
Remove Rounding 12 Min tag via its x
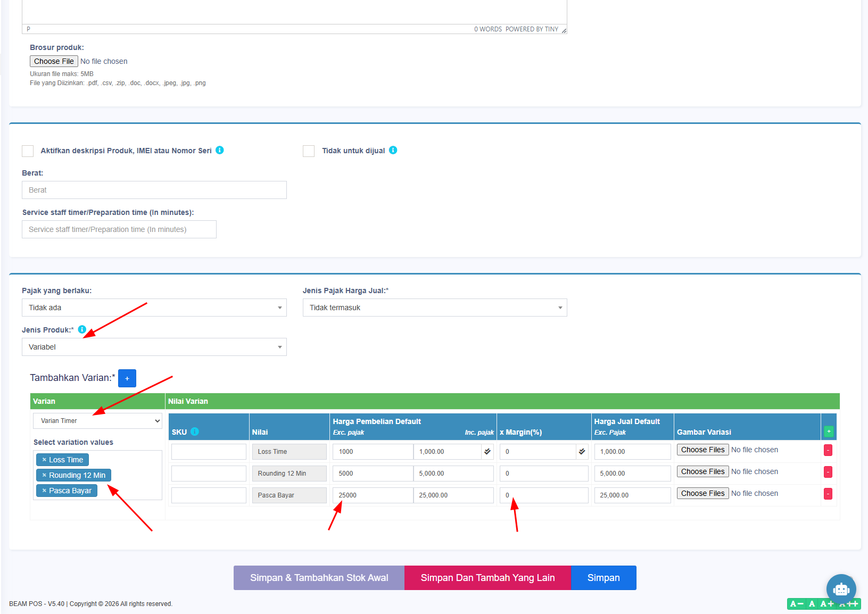pyautogui.click(x=44, y=475)
